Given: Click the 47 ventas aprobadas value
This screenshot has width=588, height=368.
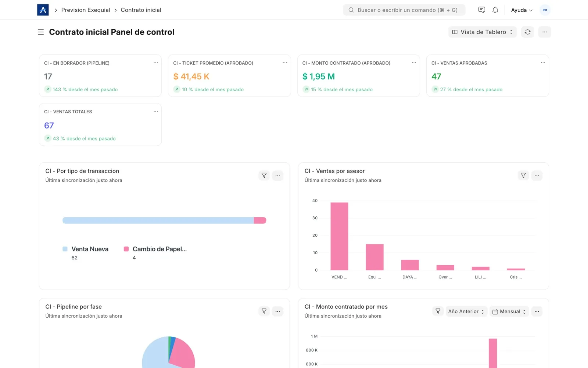Looking at the screenshot, I should tap(436, 77).
